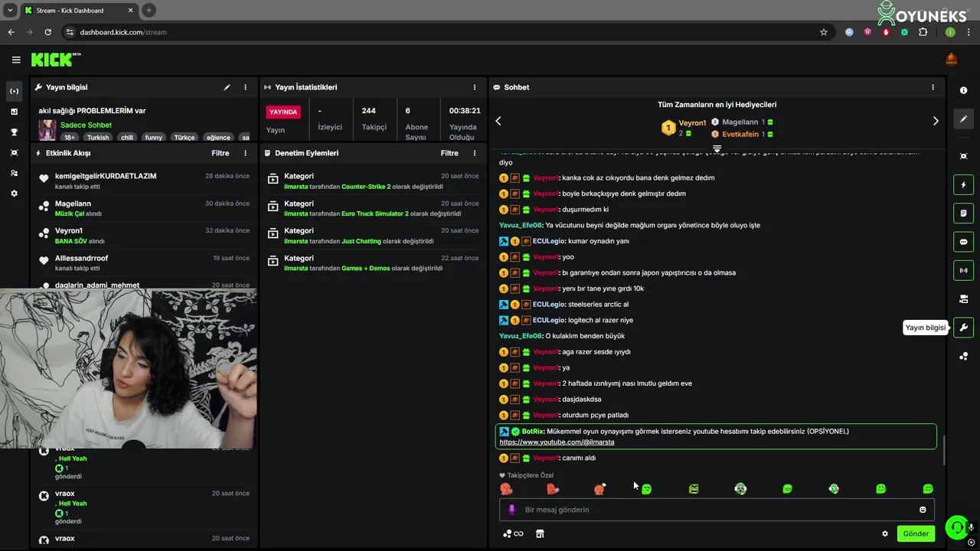Open Chrome three-dot menu
This screenshot has width=980, height=551.
point(969,32)
